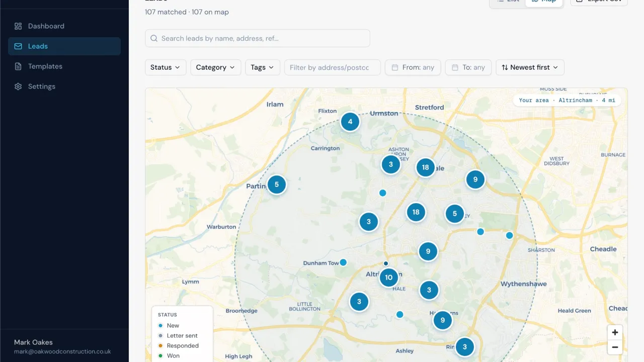Zoom out the map with minus button
The width and height of the screenshot is (644, 362).
point(615,347)
